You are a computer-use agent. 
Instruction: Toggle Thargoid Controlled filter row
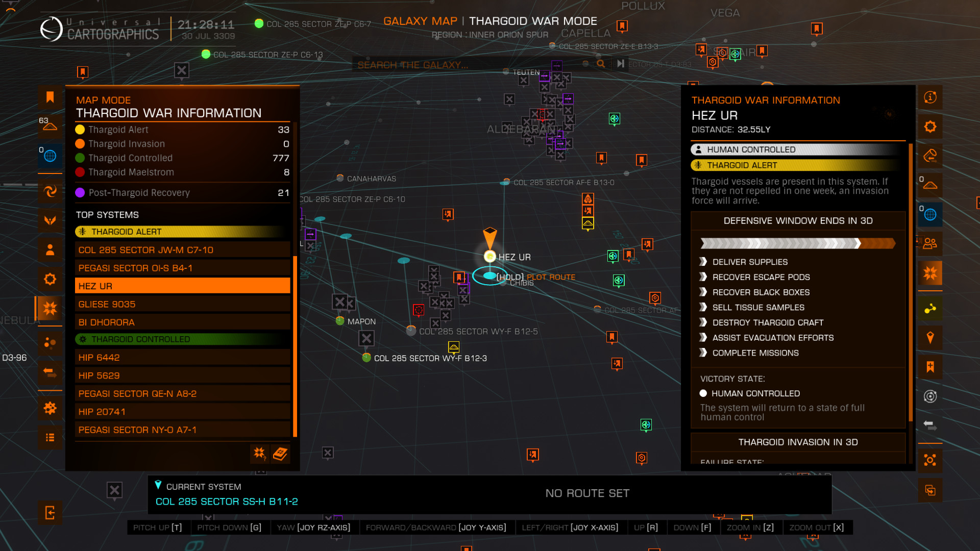coord(182,158)
